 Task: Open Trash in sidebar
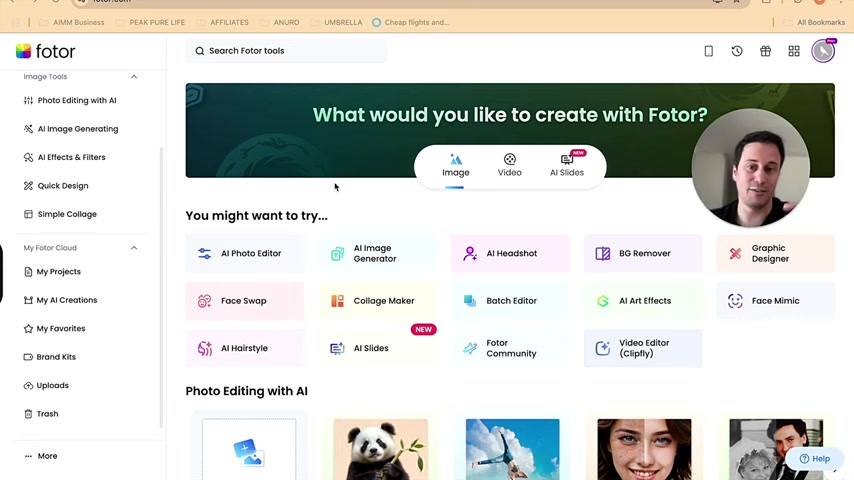41,414
